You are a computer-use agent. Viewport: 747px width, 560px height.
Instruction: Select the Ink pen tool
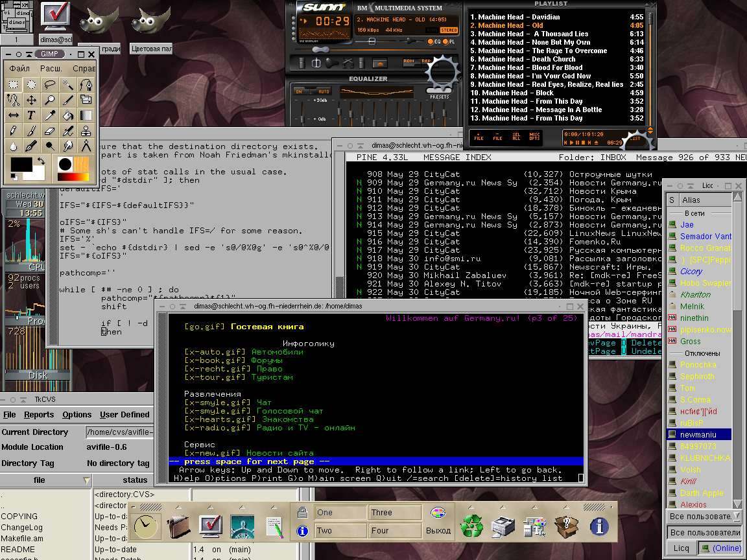click(x=31, y=146)
